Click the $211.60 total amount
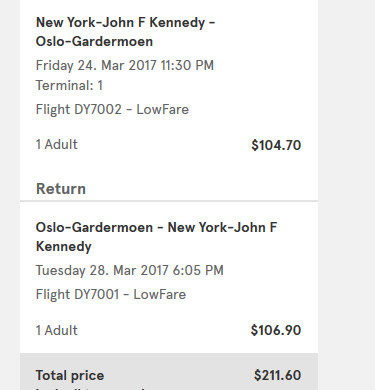Image resolution: width=375 pixels, height=390 pixels. pyautogui.click(x=278, y=375)
